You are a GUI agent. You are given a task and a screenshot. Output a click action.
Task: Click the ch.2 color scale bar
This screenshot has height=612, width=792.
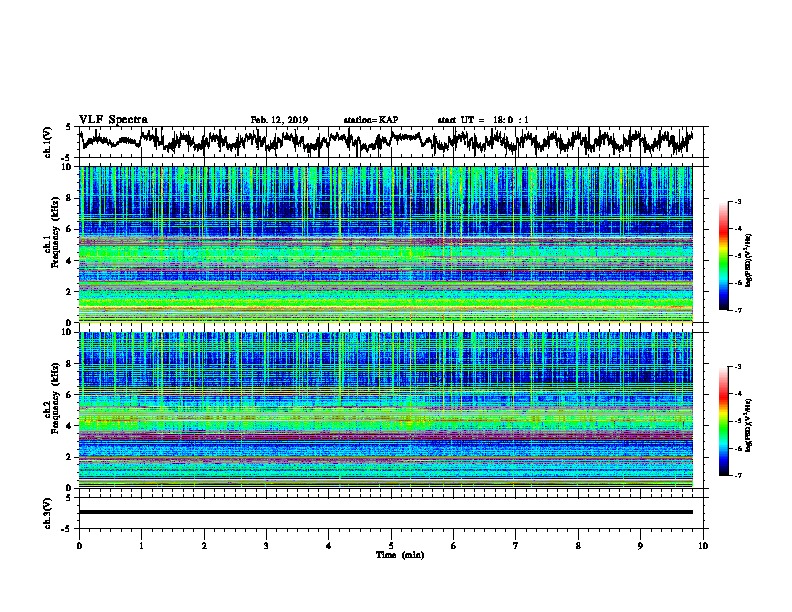tap(724, 421)
